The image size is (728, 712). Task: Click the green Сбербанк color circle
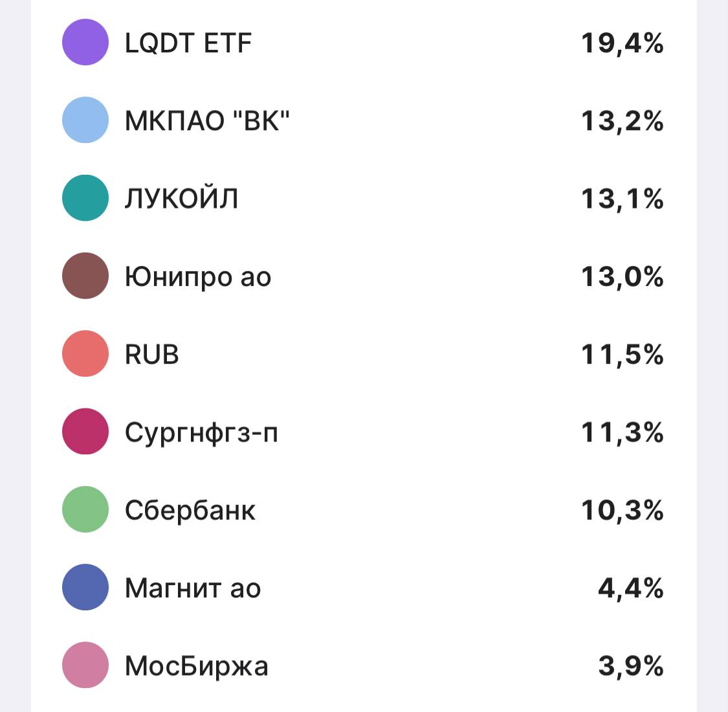[85, 510]
